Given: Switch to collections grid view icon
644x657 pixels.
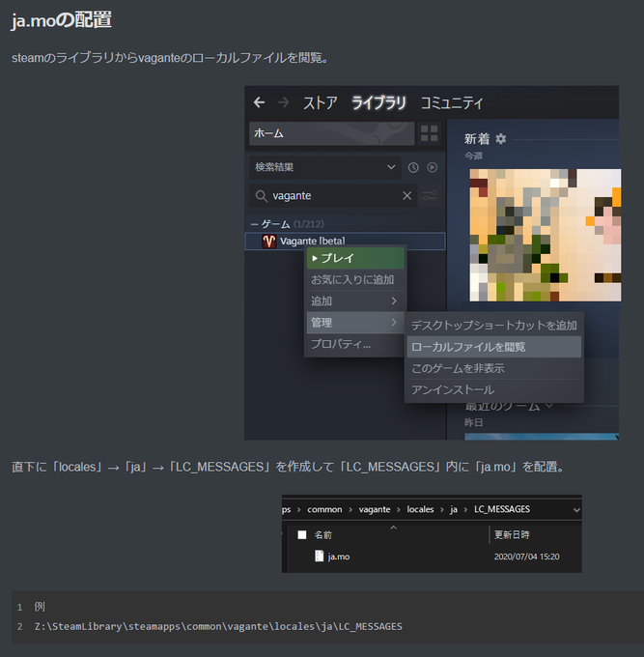Looking at the screenshot, I should 430,133.
